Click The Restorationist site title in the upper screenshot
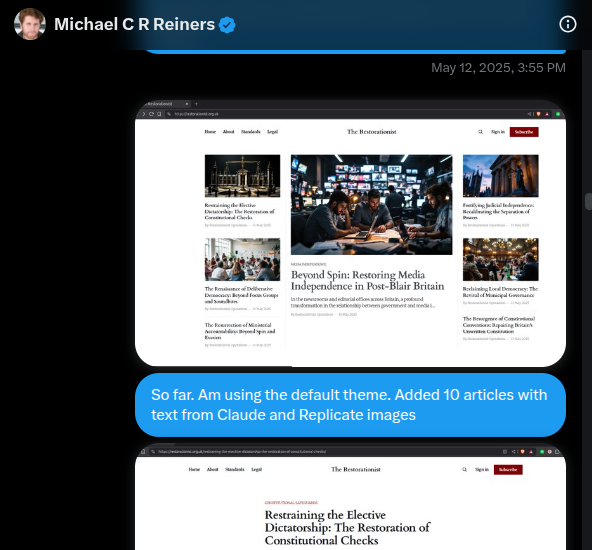 tap(372, 132)
